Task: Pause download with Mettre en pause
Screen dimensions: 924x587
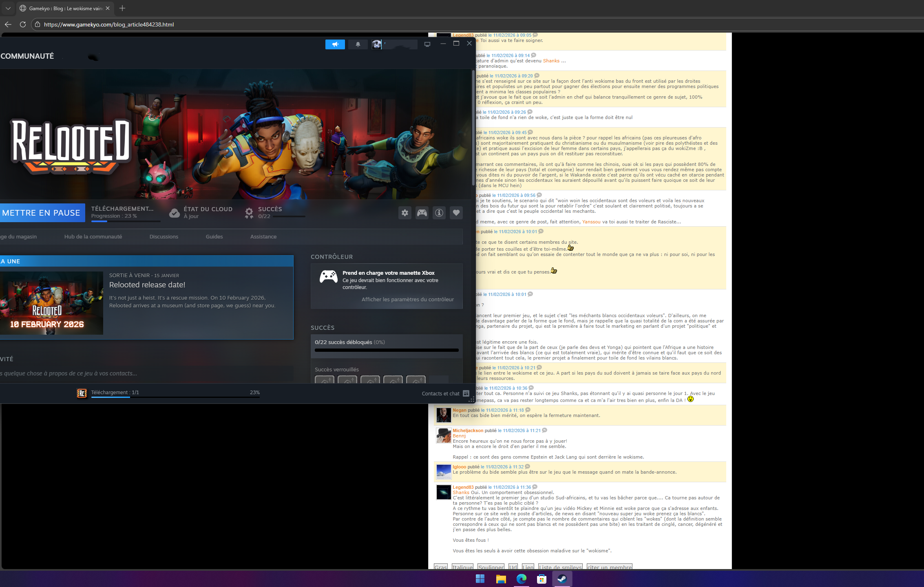Action: (41, 213)
